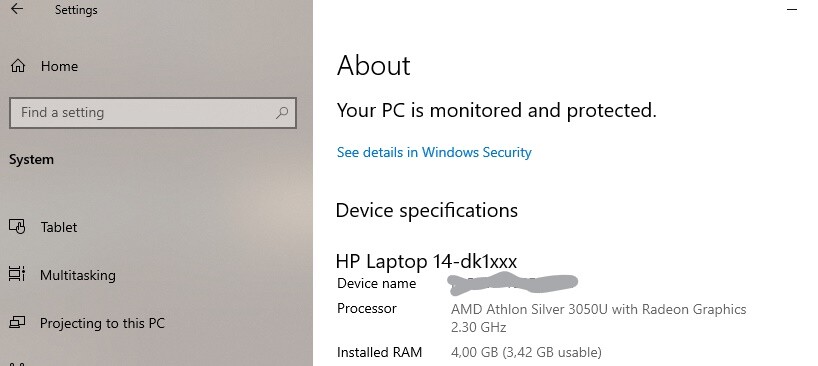The width and height of the screenshot is (818, 366).
Task: Click the Tablet icon in sidebar
Action: pyautogui.click(x=17, y=227)
